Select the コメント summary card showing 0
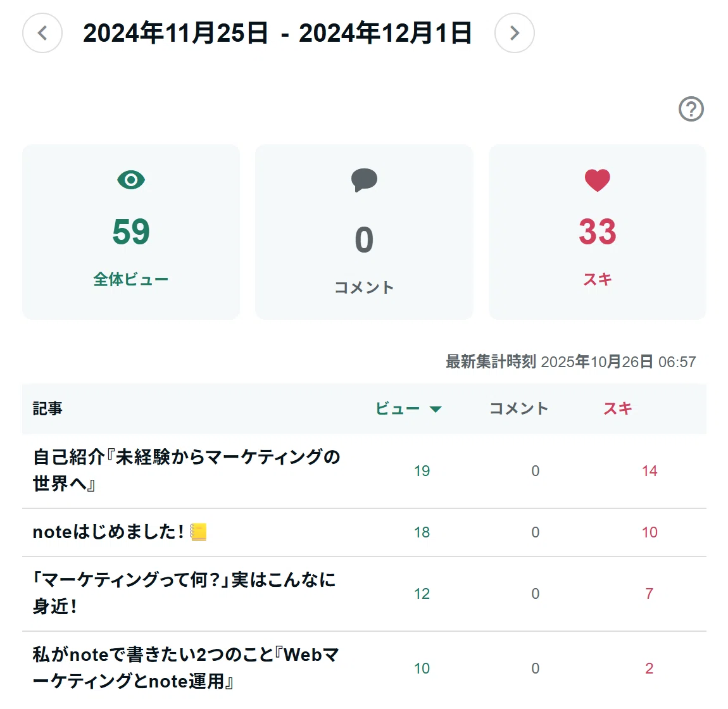Image resolution: width=728 pixels, height=709 pixels. tap(364, 232)
